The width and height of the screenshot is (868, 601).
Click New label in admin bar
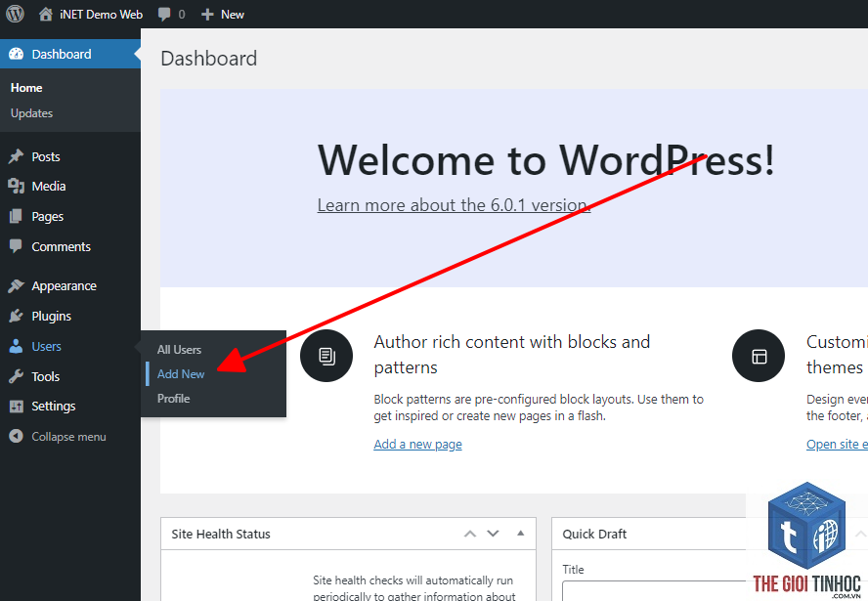point(233,15)
